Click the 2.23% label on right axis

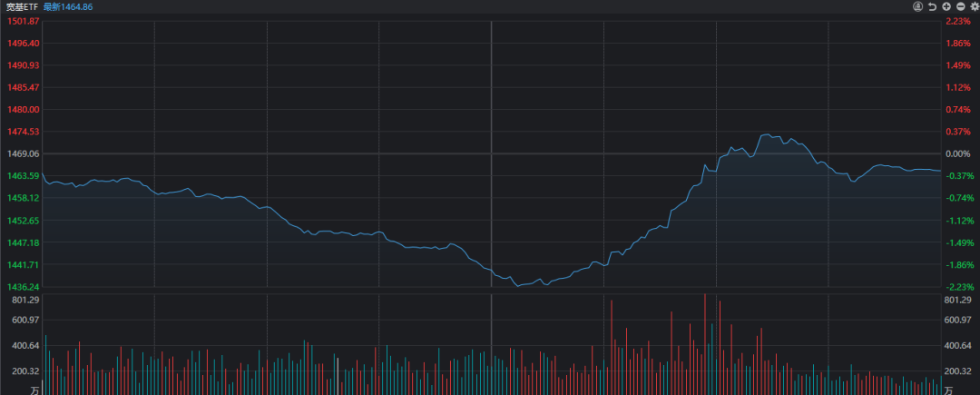[958, 21]
